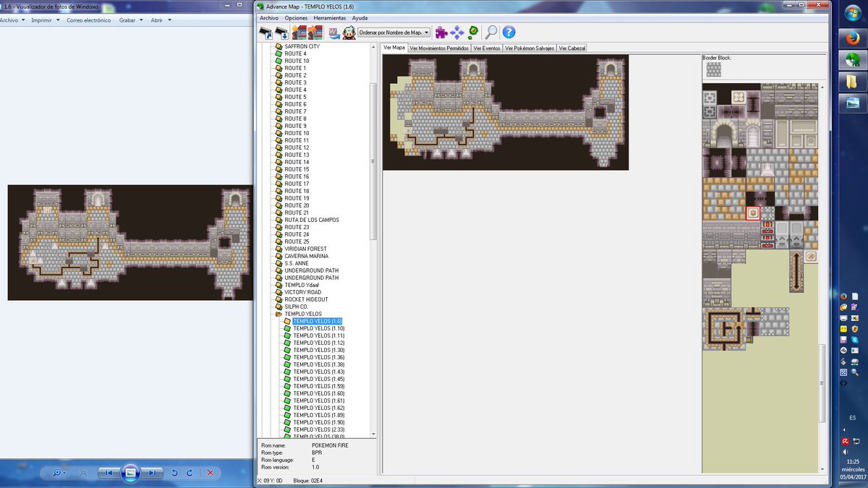Click the previous image button in photo viewer
Viewport: 868px width, 488px height.
click(109, 472)
